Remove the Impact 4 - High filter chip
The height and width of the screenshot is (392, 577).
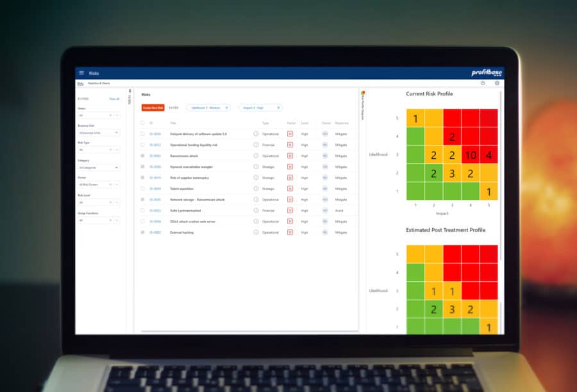coord(278,107)
